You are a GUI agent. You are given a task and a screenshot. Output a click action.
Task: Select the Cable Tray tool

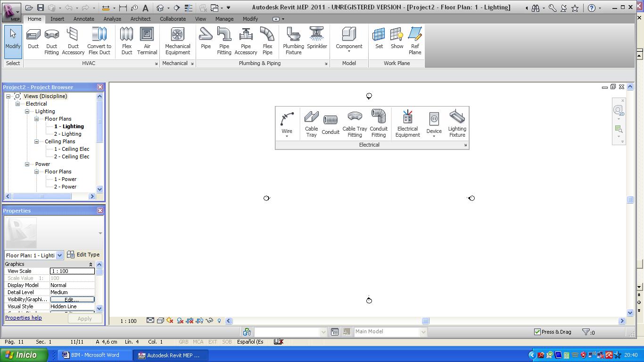(x=311, y=124)
